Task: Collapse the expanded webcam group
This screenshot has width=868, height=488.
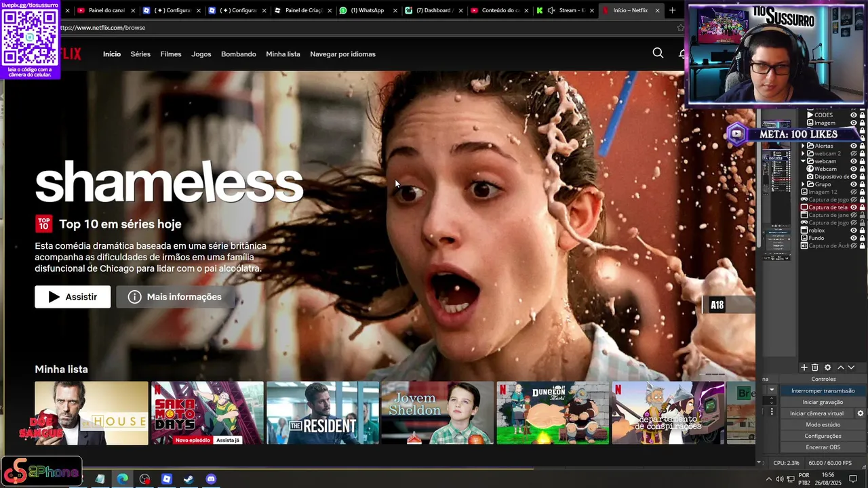Action: click(803, 161)
